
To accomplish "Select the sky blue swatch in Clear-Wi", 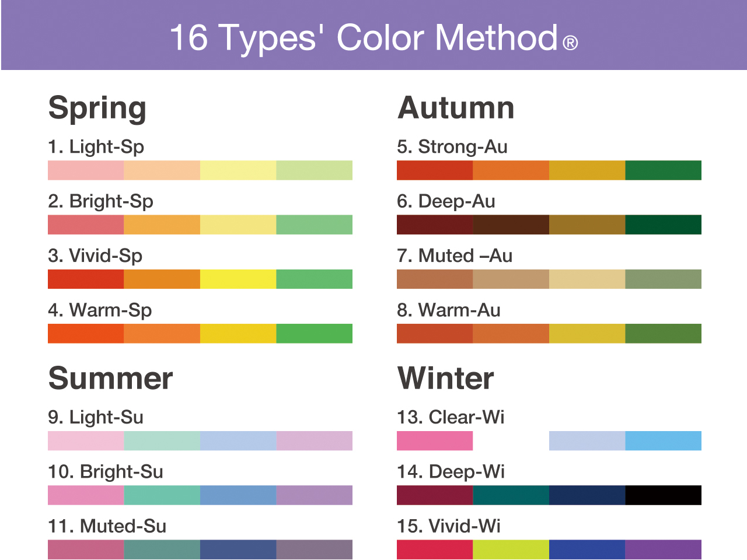I will [x=663, y=440].
